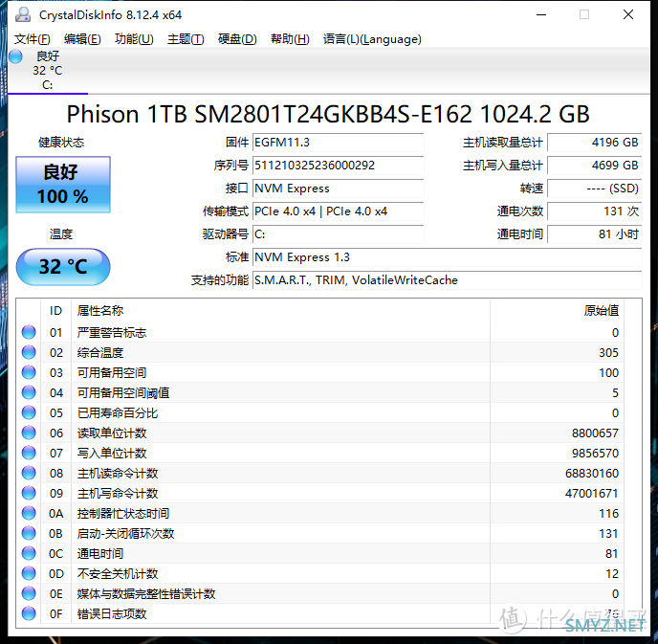Click status orb for 0D 不安全关机计数
The height and width of the screenshot is (644, 658).
pos(29,573)
